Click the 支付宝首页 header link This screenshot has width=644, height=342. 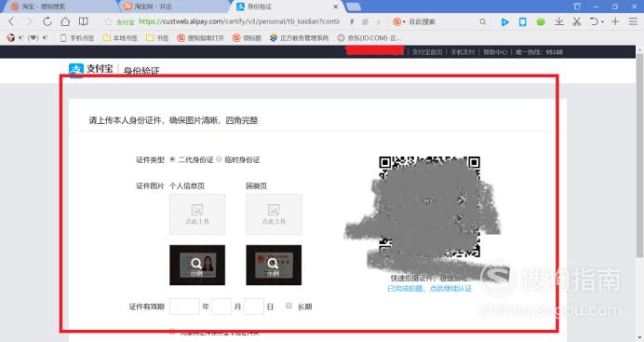coord(427,52)
